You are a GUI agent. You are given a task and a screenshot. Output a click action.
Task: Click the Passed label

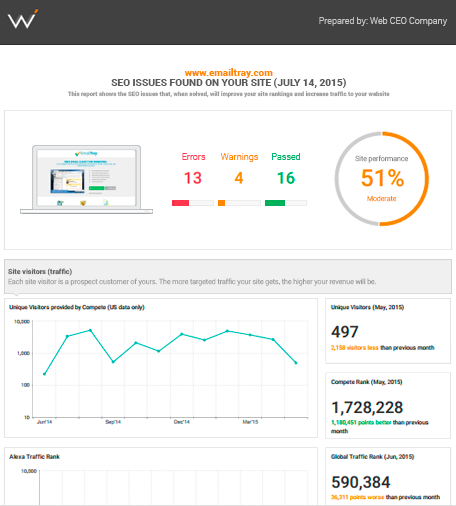coord(286,157)
